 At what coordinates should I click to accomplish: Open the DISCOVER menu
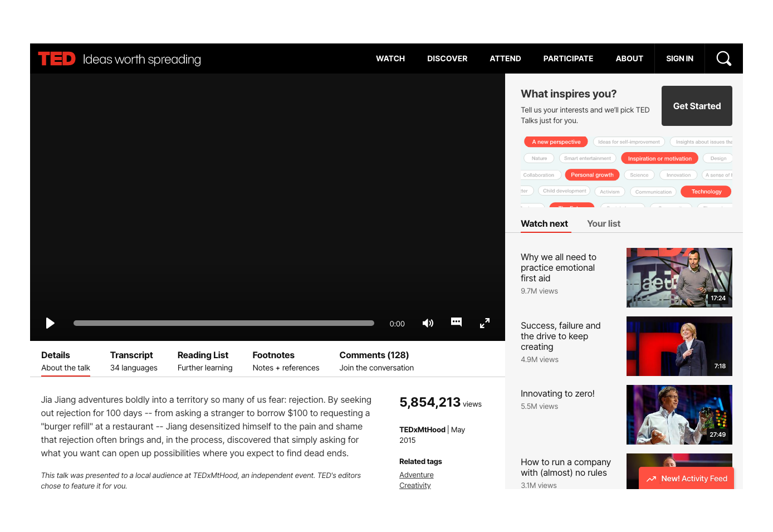pos(447,58)
